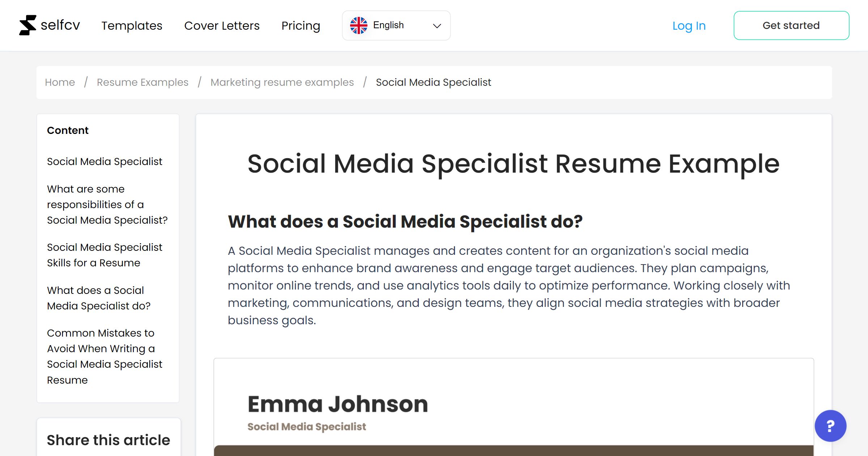
Task: Open Common Mistakes to Avoid section
Action: coord(105,356)
